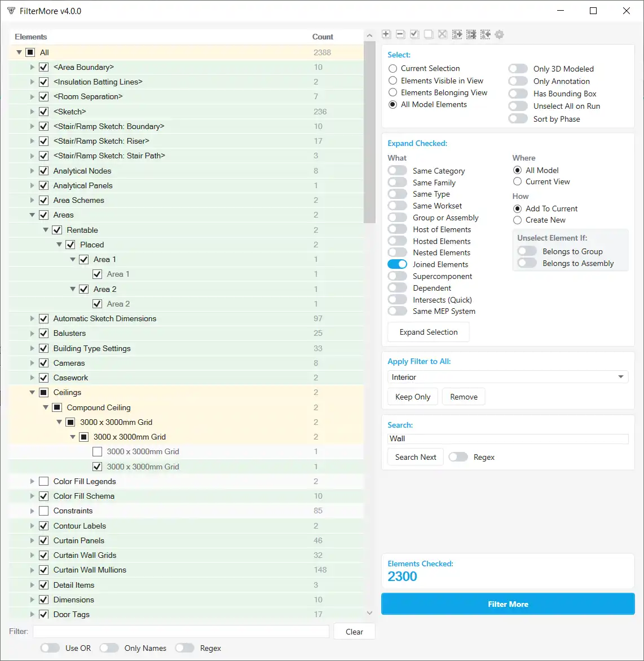Click the check all toolbar icon
This screenshot has height=661, width=644.
414,34
